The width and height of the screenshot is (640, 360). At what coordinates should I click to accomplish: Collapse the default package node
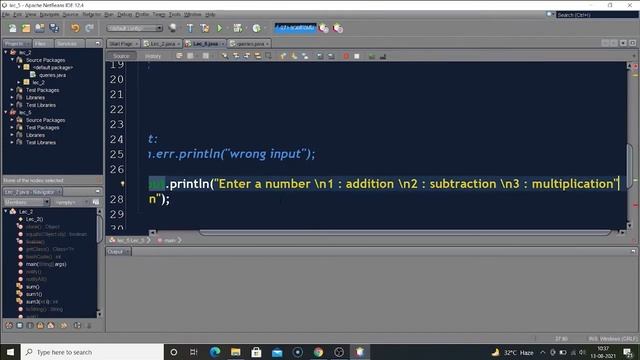click(19, 67)
